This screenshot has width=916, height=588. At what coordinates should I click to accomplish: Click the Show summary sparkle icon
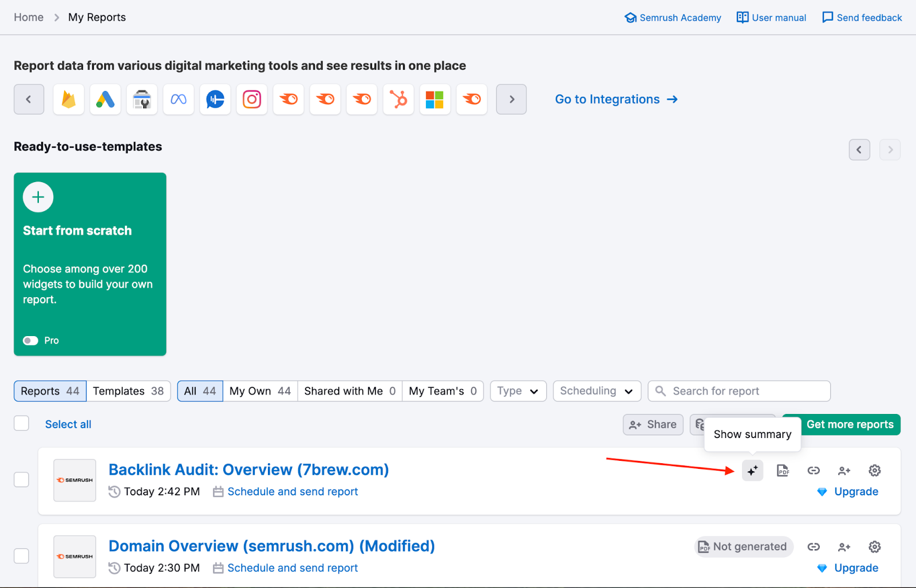(752, 471)
